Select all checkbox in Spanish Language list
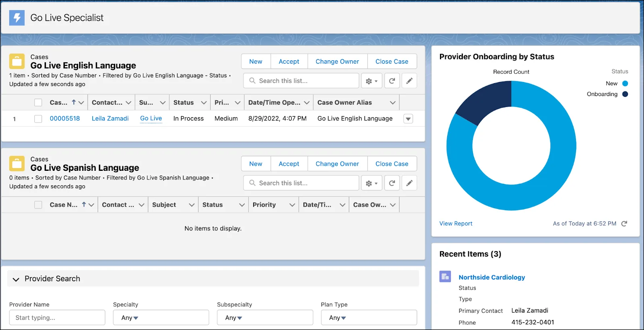 tap(38, 205)
